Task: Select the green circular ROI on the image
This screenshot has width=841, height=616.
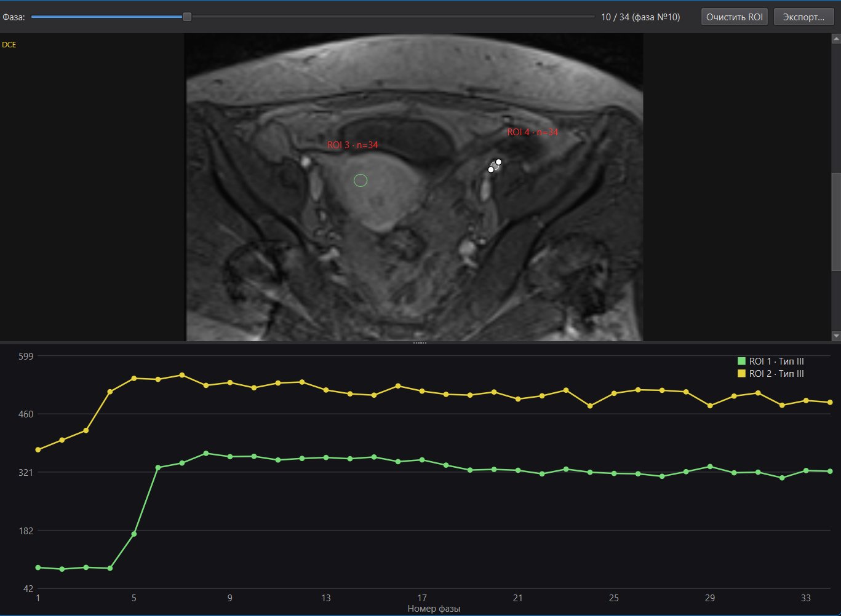Action: click(x=361, y=180)
